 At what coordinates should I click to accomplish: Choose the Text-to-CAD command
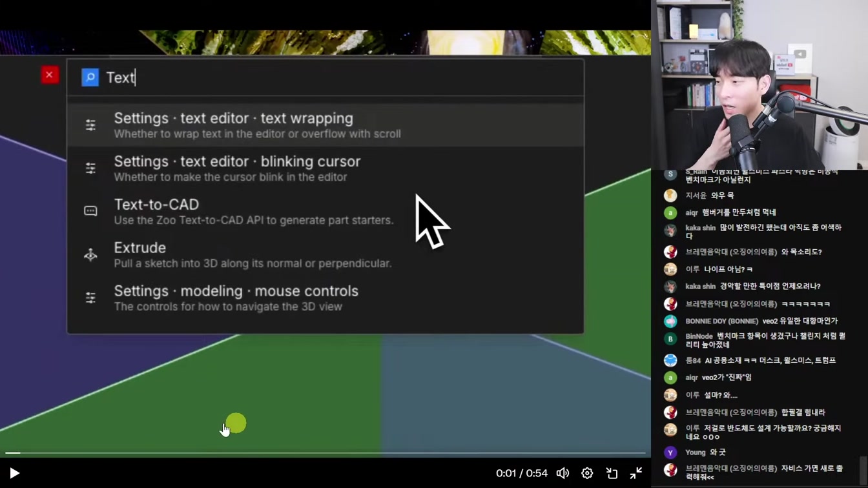[325, 212]
